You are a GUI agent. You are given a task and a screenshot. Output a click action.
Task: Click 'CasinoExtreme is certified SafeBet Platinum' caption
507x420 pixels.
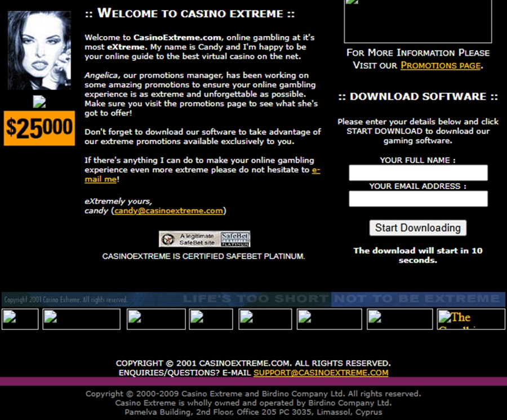pyautogui.click(x=204, y=256)
